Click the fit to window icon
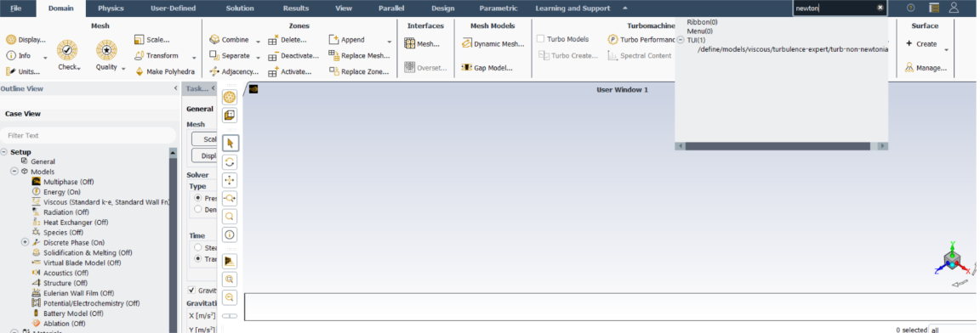 (x=230, y=279)
